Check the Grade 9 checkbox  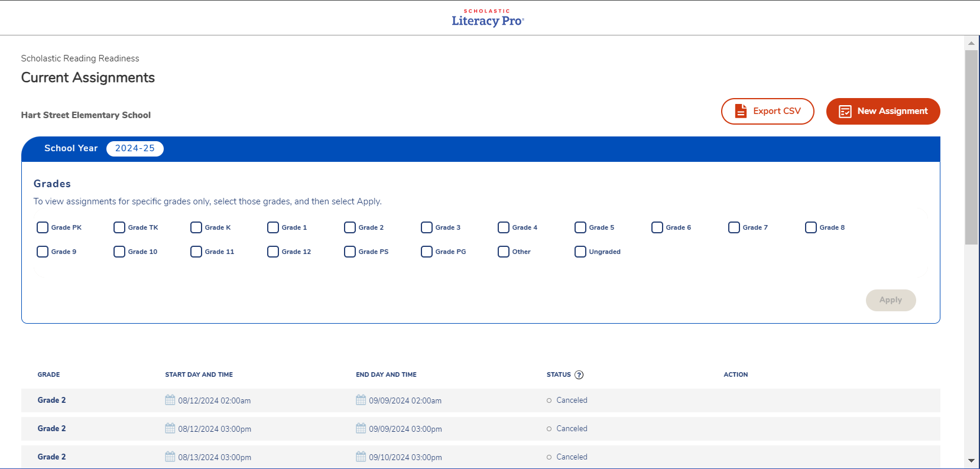tap(43, 252)
